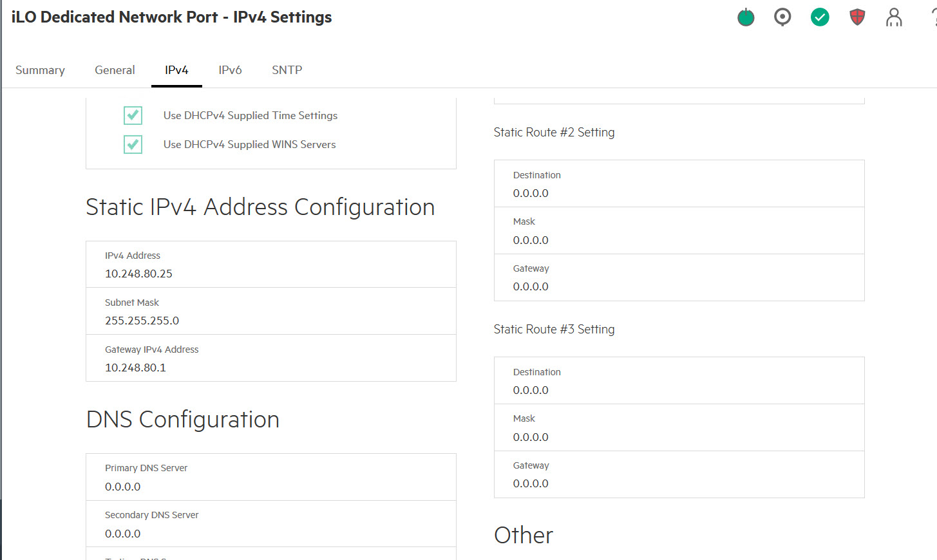The image size is (937, 560).
Task: Click the UID indicator target icon
Action: click(782, 17)
